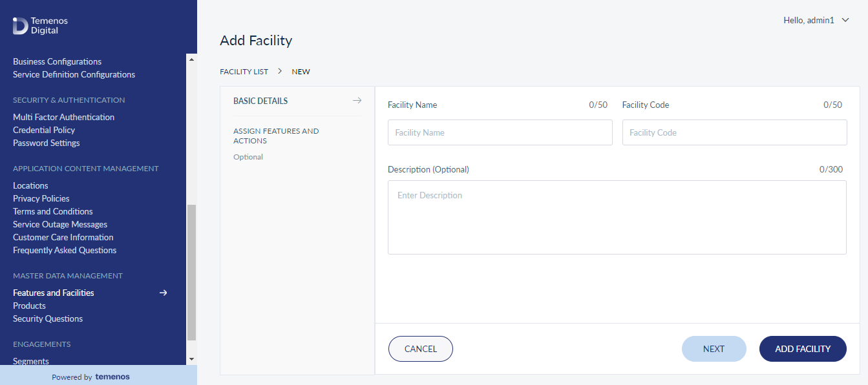Click sidebar scroll down arrow
This screenshot has width=868, height=385.
click(191, 359)
